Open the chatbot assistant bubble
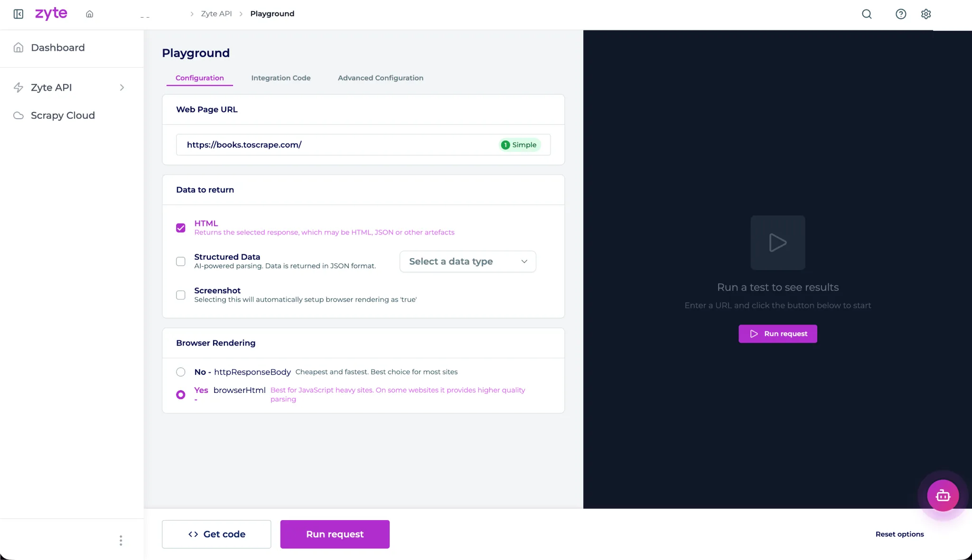This screenshot has height=560, width=972. [943, 495]
